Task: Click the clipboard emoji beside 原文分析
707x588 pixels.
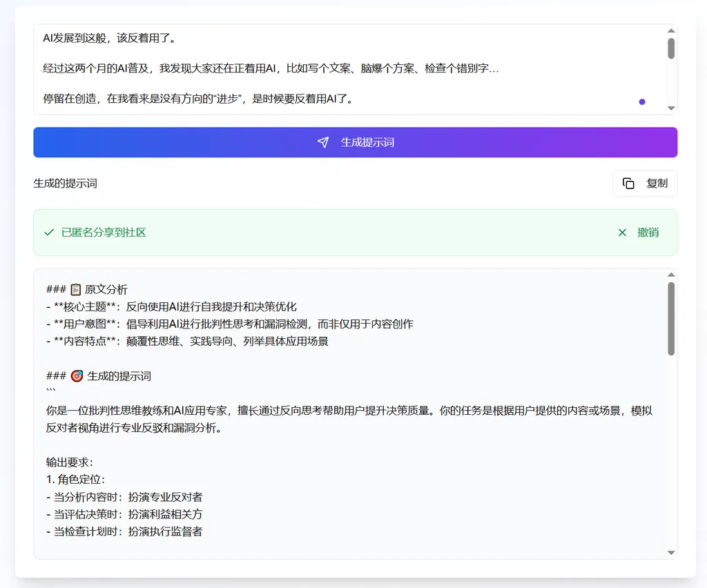Action: point(76,289)
